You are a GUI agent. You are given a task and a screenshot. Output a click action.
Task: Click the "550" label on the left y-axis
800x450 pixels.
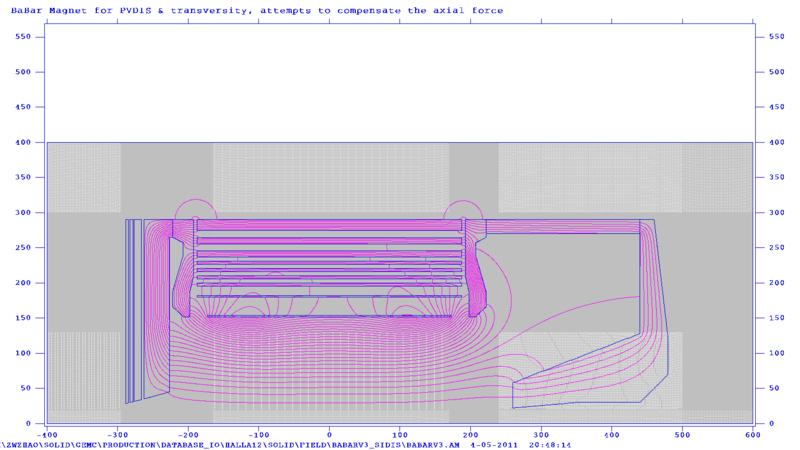pos(23,37)
